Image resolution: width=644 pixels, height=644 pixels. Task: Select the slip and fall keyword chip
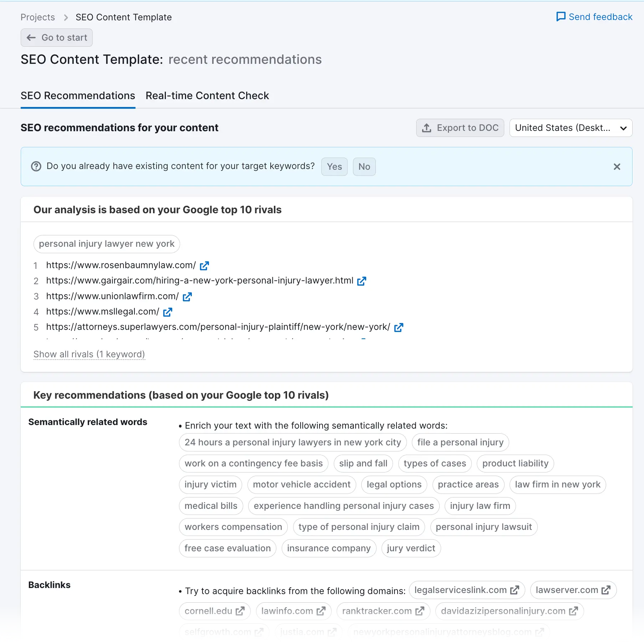[x=363, y=463]
